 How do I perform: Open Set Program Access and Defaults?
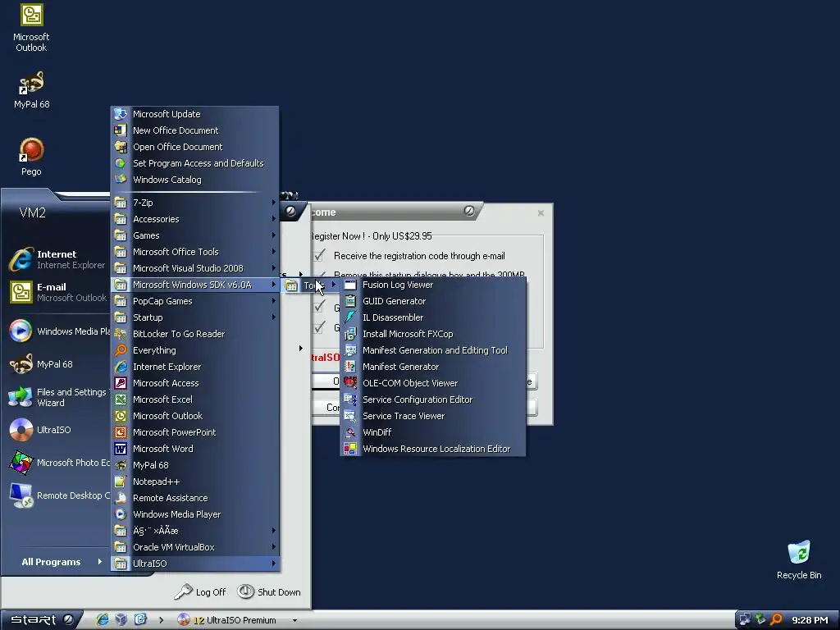tap(195, 163)
